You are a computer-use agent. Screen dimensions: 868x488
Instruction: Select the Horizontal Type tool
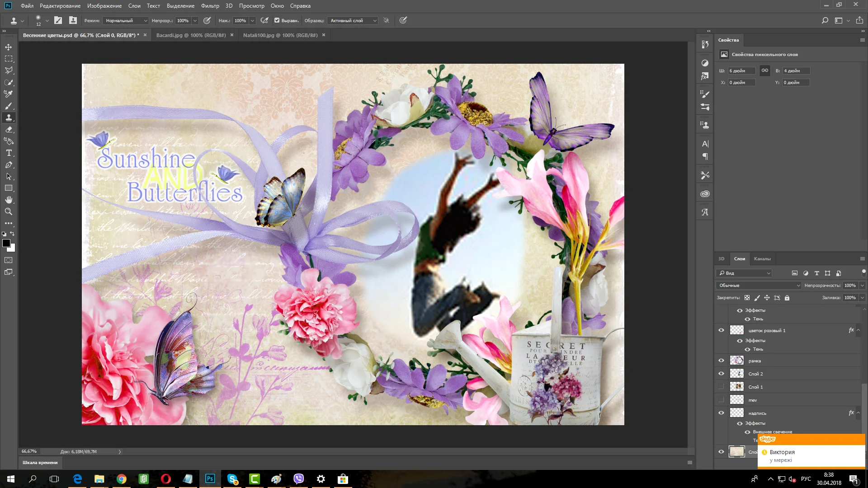coord(9,153)
